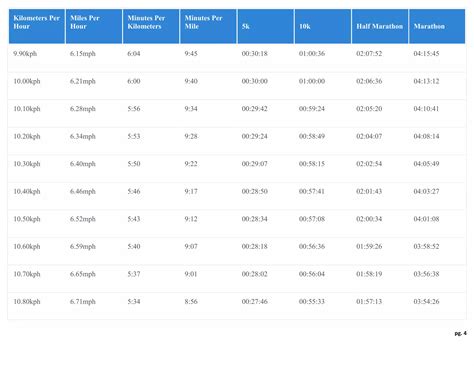The image size is (474, 366).
Task: Click the Kilometers Per Hour column header
Action: point(37,26)
